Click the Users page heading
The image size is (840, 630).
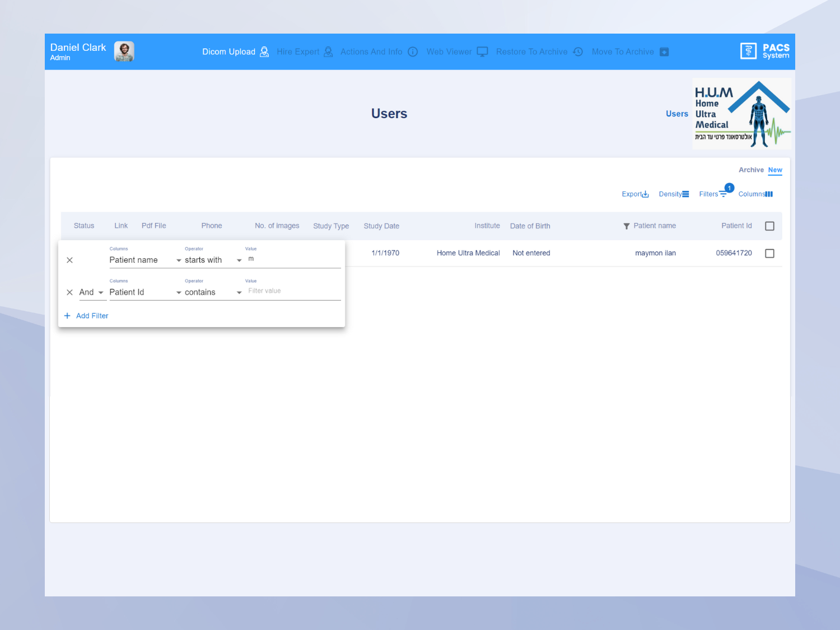pyautogui.click(x=389, y=114)
